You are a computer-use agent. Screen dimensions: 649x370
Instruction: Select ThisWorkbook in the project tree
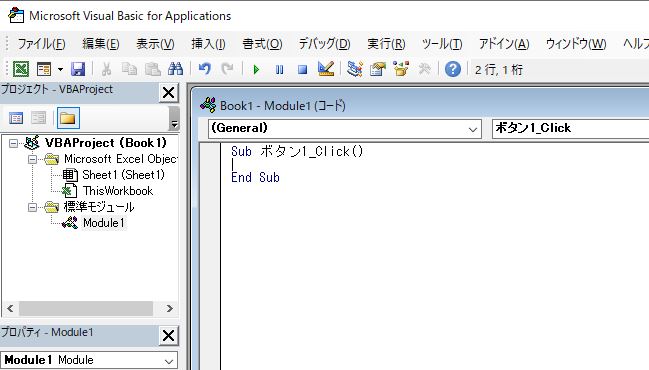pyautogui.click(x=118, y=191)
